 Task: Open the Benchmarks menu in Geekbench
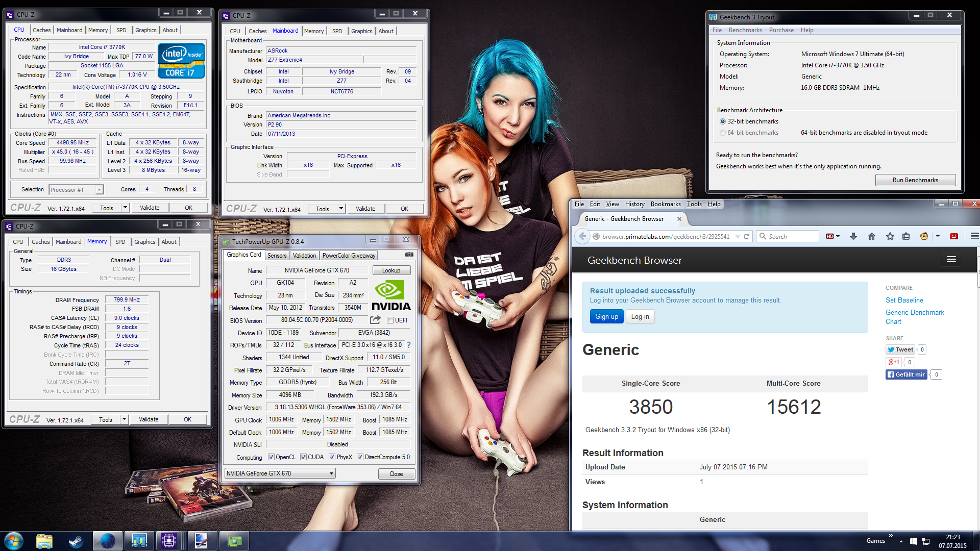click(745, 30)
